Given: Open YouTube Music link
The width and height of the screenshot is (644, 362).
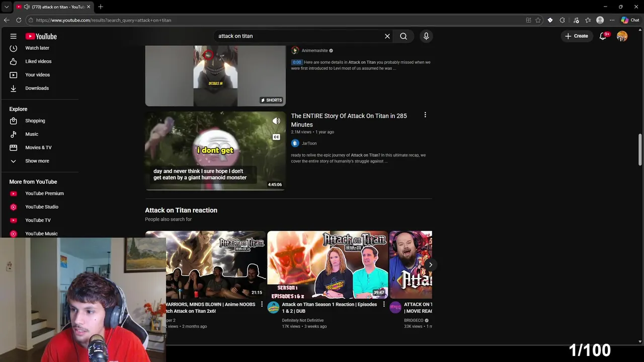Looking at the screenshot, I should coord(41,234).
